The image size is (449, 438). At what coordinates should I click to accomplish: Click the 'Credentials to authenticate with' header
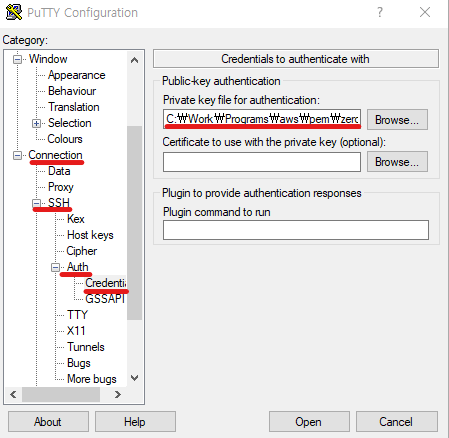click(296, 59)
